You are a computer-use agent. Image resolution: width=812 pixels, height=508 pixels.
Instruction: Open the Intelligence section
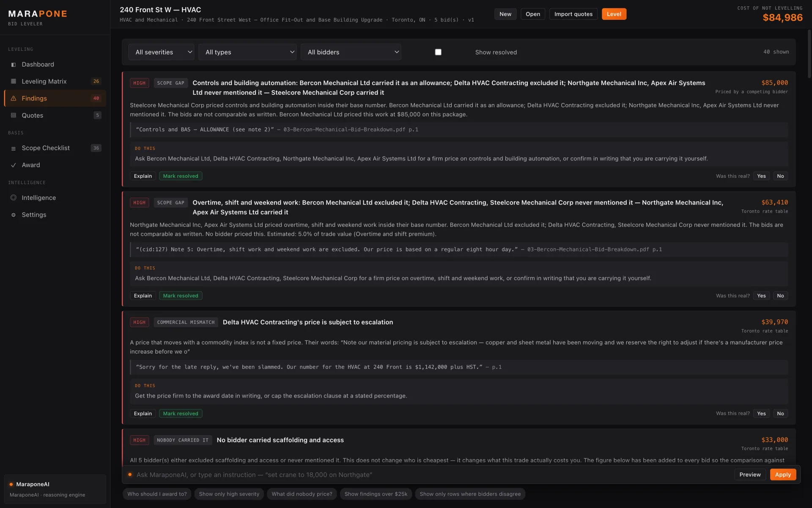[55, 198]
